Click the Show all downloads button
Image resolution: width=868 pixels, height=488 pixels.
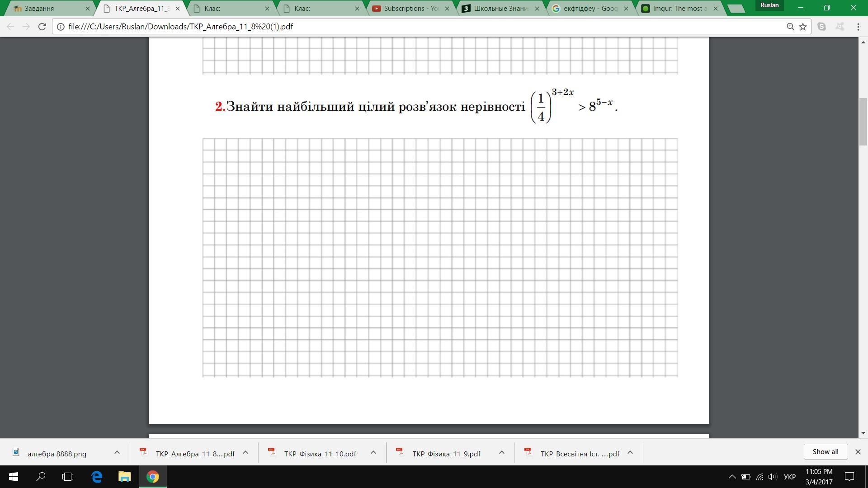[825, 451]
